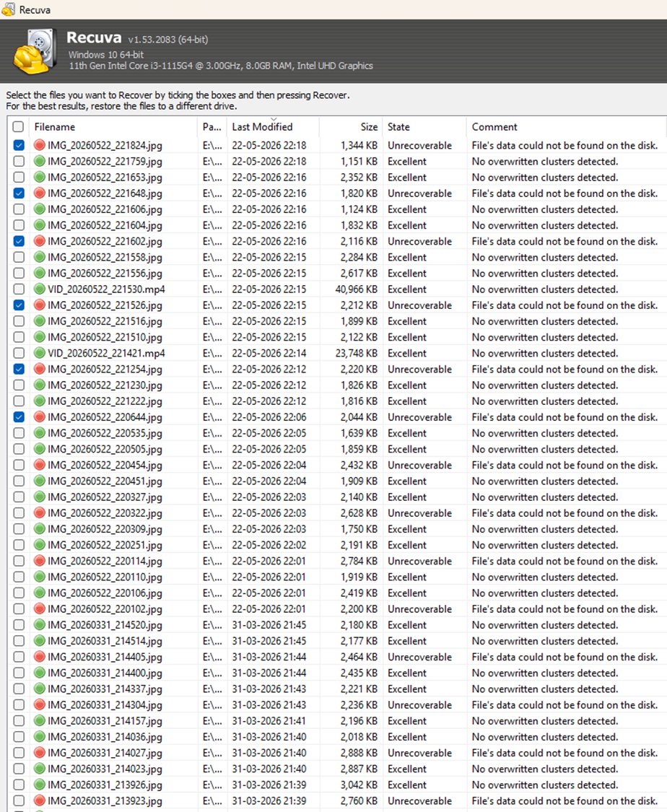Select file name IMG_20260522_220106.jpg
The height and width of the screenshot is (812, 667).
(x=105, y=593)
